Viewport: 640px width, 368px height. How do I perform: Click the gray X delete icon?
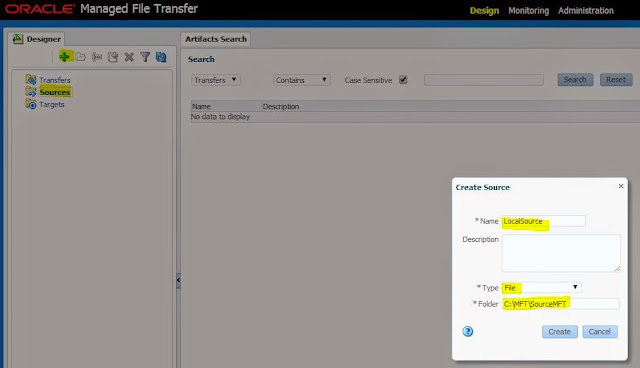click(129, 57)
